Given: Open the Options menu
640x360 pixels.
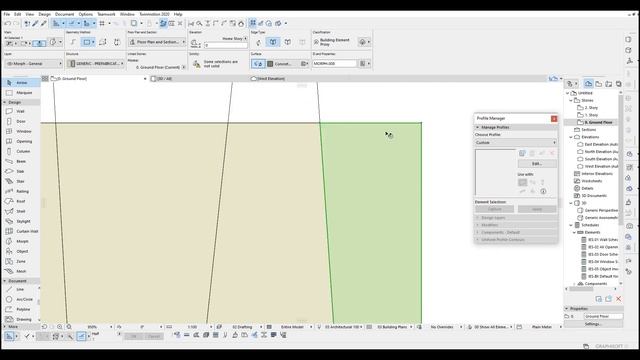Looking at the screenshot, I should point(86,14).
